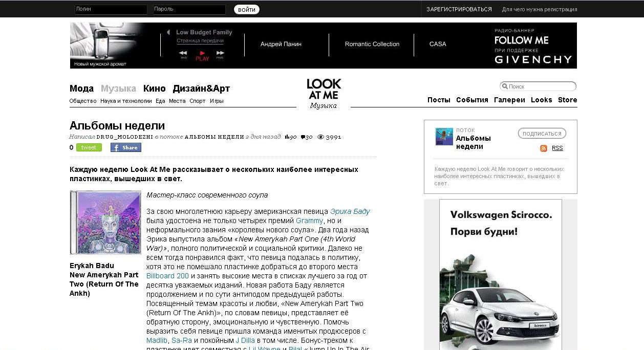Play the Low Budget Family radio show
This screenshot has height=350, width=644.
(202, 55)
